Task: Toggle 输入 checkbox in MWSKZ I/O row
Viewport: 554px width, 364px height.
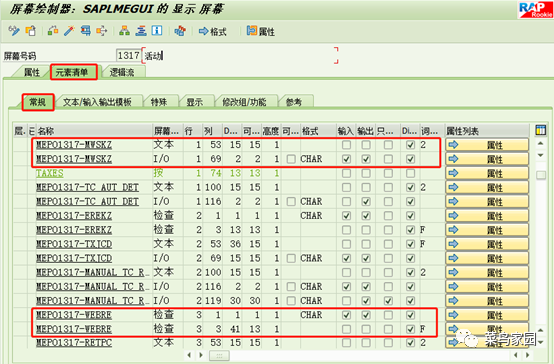Action: pos(347,159)
